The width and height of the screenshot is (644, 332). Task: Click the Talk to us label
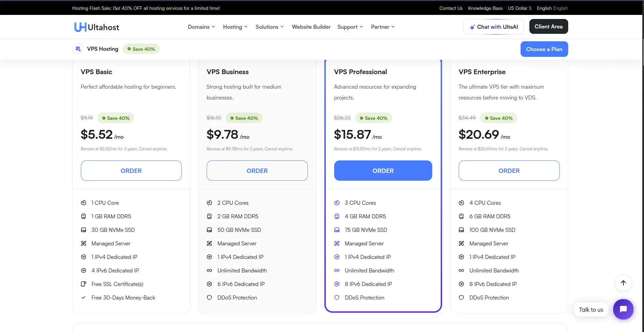pos(591,309)
